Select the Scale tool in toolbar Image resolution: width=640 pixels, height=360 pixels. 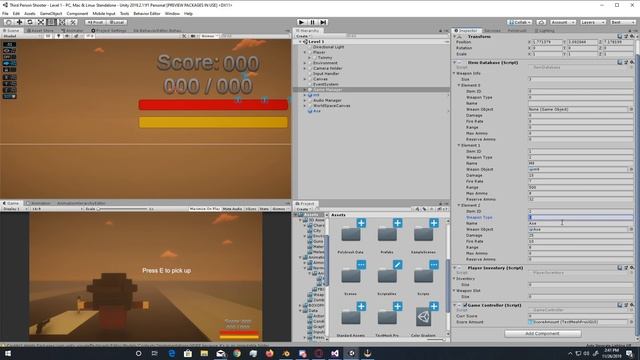40,22
